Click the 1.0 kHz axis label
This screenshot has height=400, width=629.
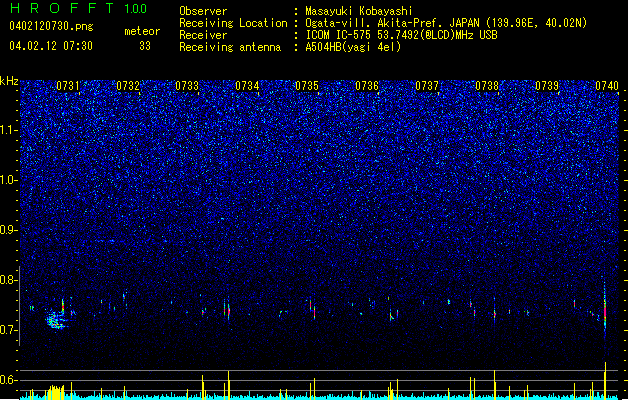point(9,180)
